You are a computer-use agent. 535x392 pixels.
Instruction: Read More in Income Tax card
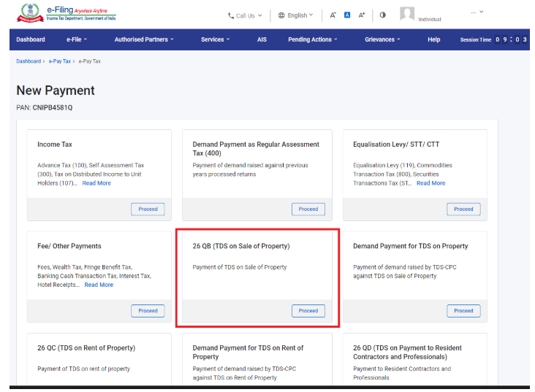(96, 183)
